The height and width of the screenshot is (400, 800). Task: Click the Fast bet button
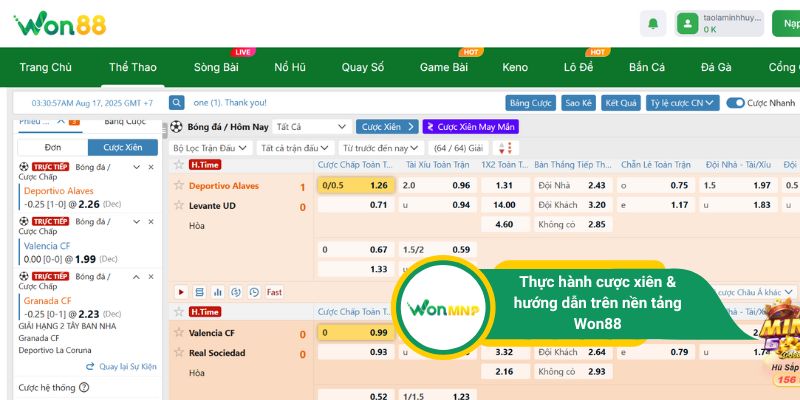pos(274,292)
